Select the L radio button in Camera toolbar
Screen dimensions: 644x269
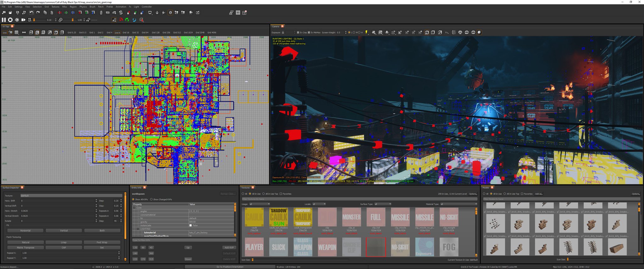349,32
